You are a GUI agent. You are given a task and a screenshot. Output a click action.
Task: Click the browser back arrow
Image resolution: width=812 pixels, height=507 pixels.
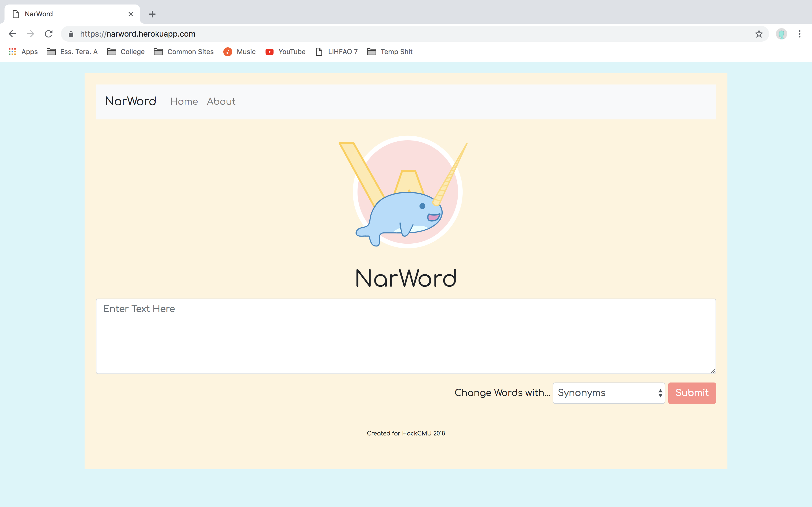12,34
